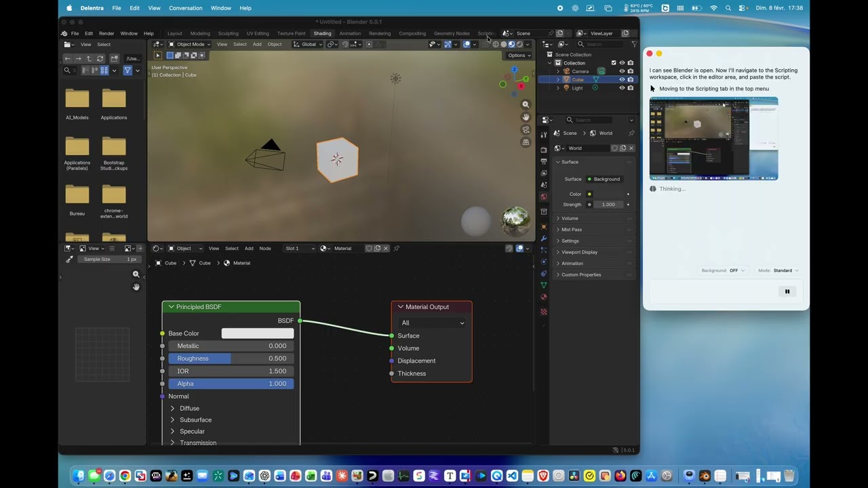Go to parent directory in file browser

coord(89,58)
